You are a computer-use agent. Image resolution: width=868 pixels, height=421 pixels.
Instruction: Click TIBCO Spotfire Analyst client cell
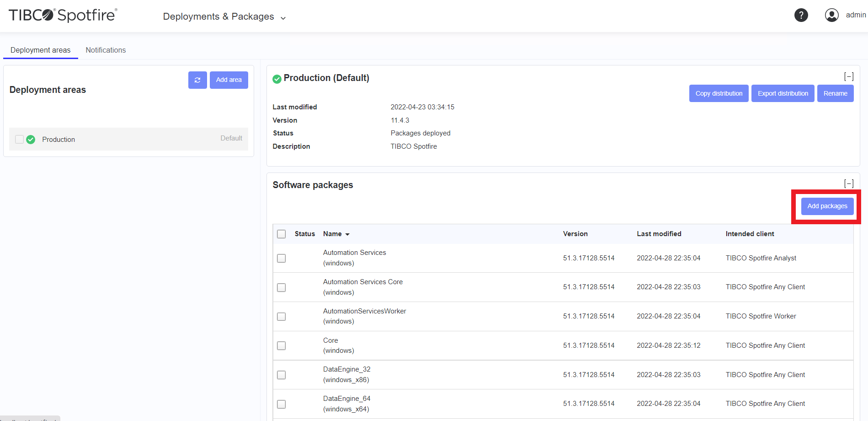(x=761, y=258)
